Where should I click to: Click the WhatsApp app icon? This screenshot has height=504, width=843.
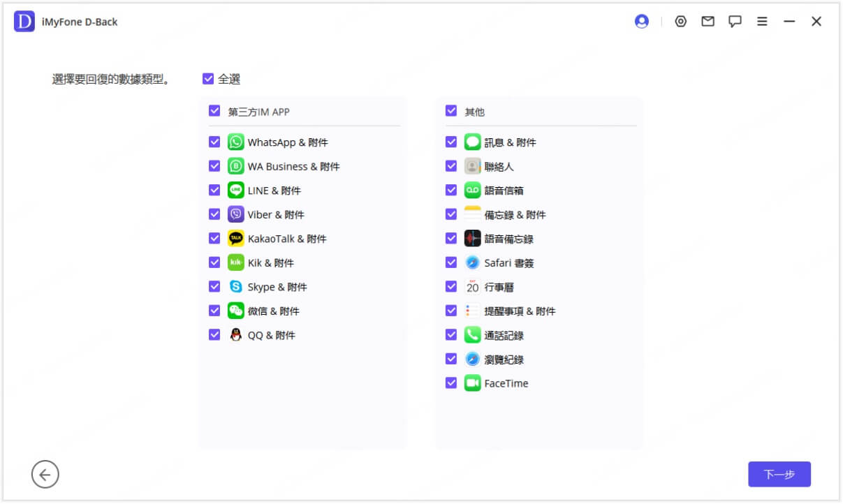pos(236,142)
